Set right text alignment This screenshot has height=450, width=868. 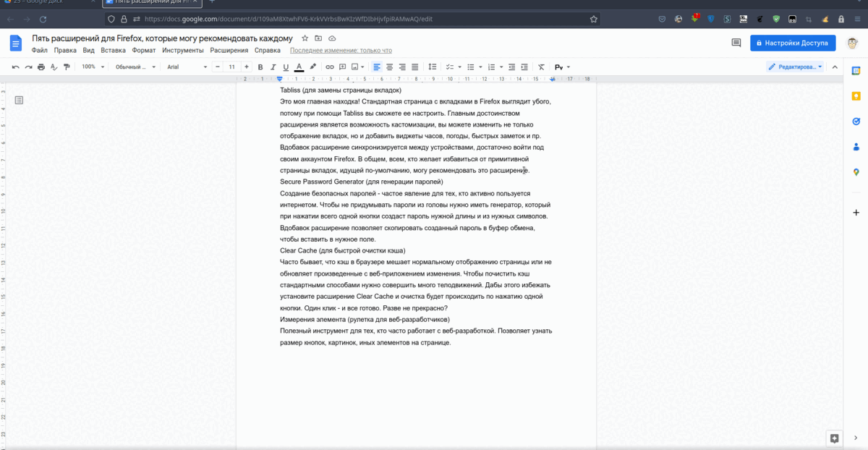coord(402,67)
